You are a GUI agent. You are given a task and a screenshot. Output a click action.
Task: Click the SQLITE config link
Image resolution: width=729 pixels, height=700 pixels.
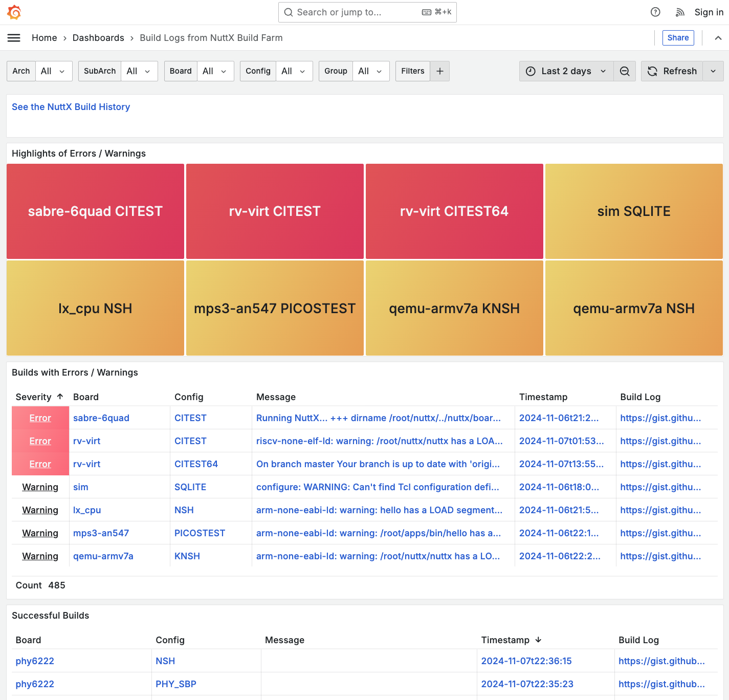pos(190,487)
